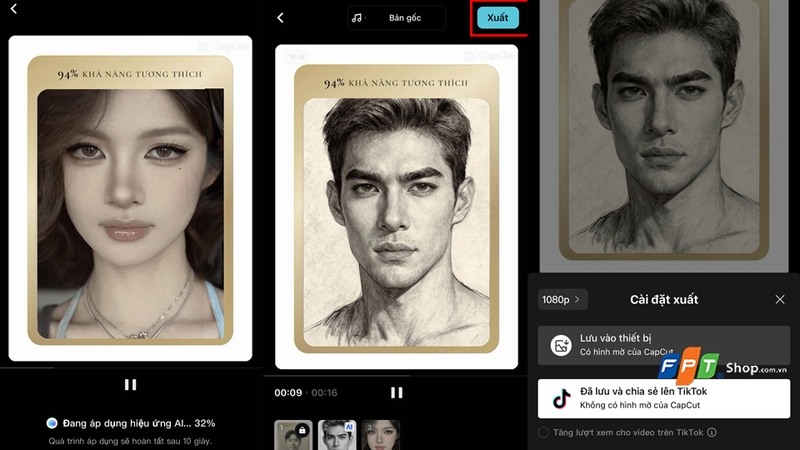800x450 pixels.
Task: Choose Lưu vào thiết bị option
Action: (x=664, y=345)
